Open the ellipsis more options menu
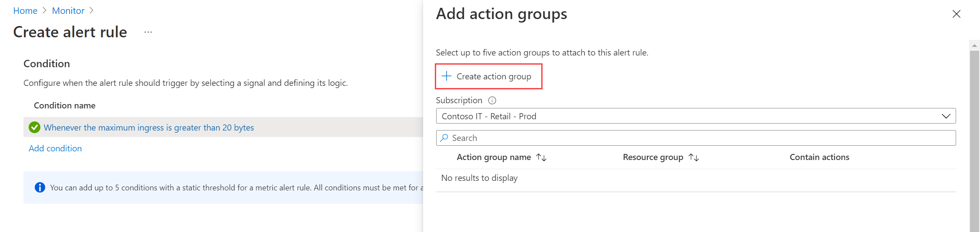The image size is (980, 232). click(148, 32)
